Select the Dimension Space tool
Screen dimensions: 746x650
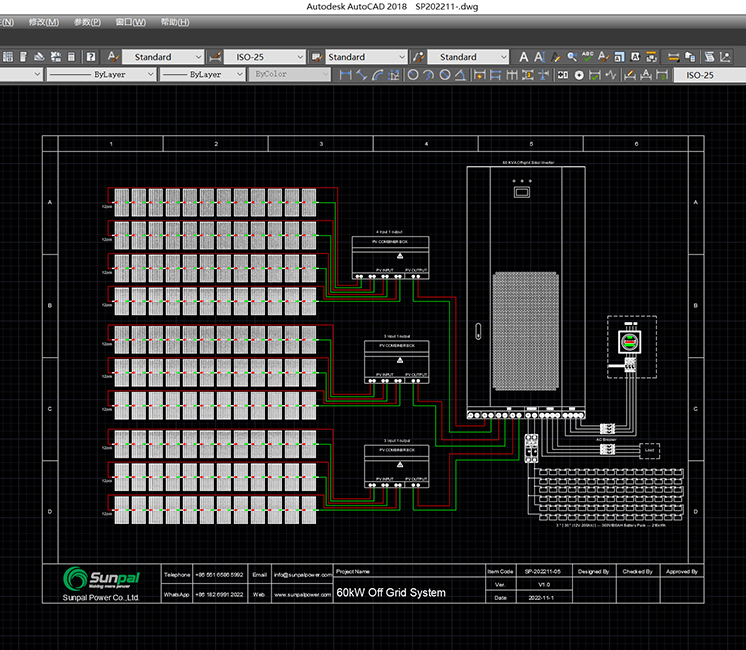click(x=528, y=75)
